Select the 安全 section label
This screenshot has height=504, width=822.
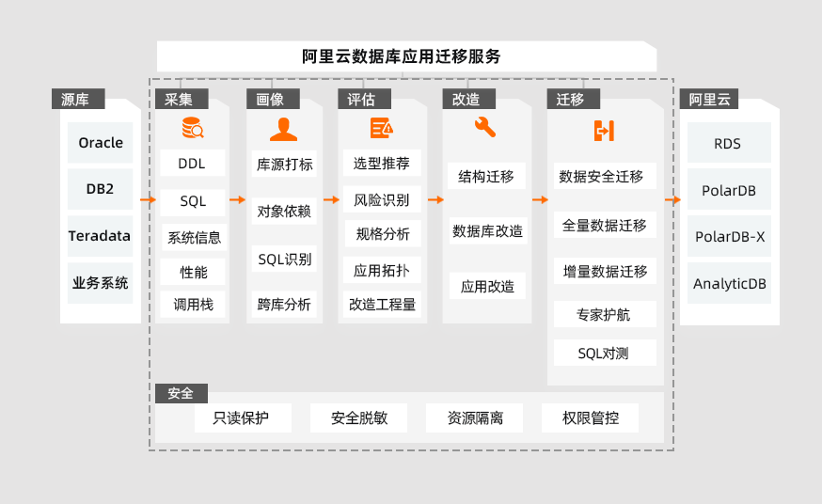click(x=182, y=393)
